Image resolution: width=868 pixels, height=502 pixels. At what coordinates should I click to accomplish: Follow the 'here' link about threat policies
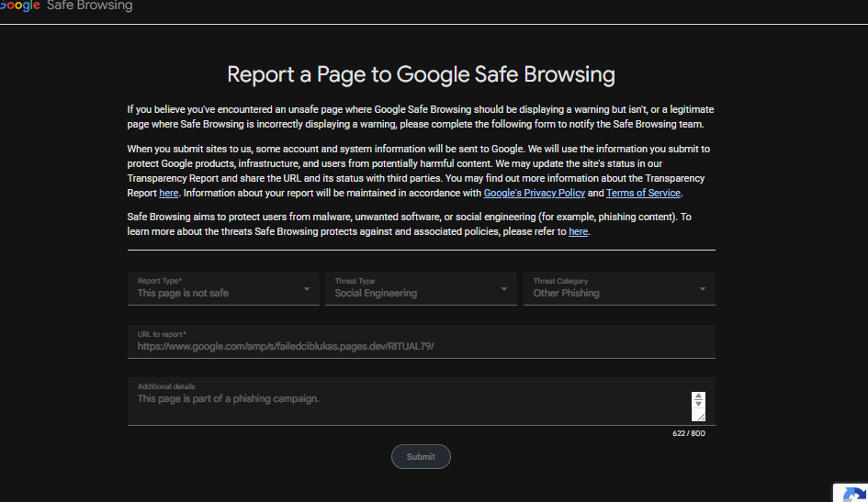(578, 232)
